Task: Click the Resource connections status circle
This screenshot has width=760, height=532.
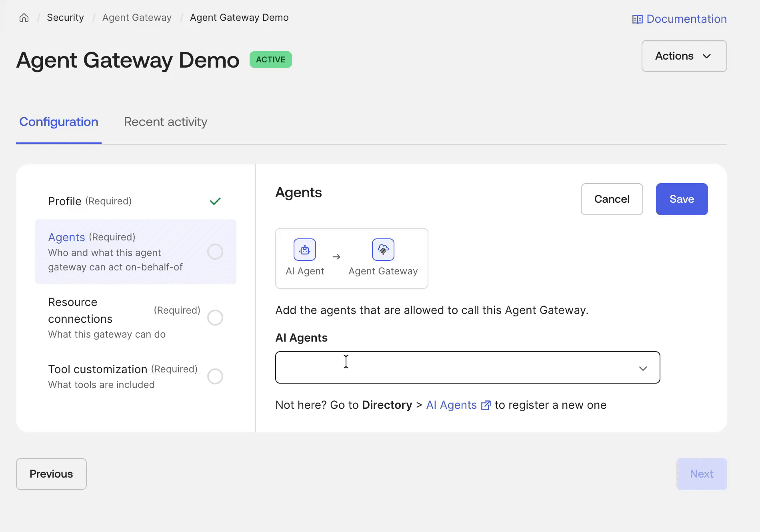Action: tap(215, 318)
